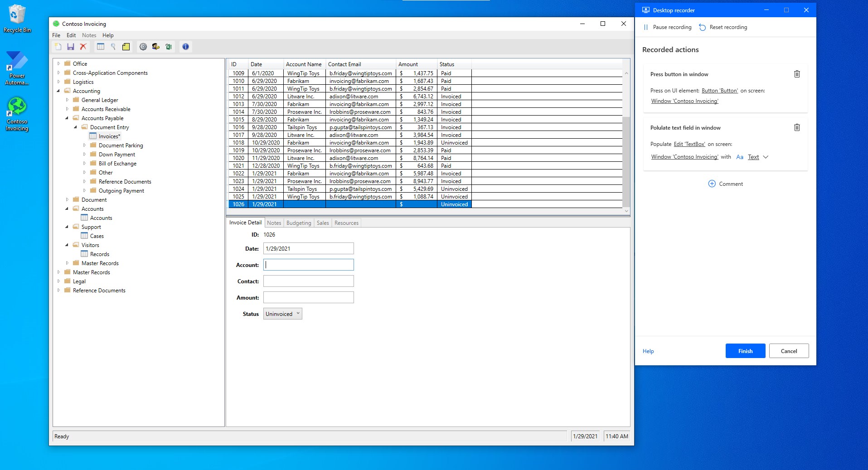Click the blue info toolbar icon
This screenshot has height=470, width=868.
click(x=185, y=46)
